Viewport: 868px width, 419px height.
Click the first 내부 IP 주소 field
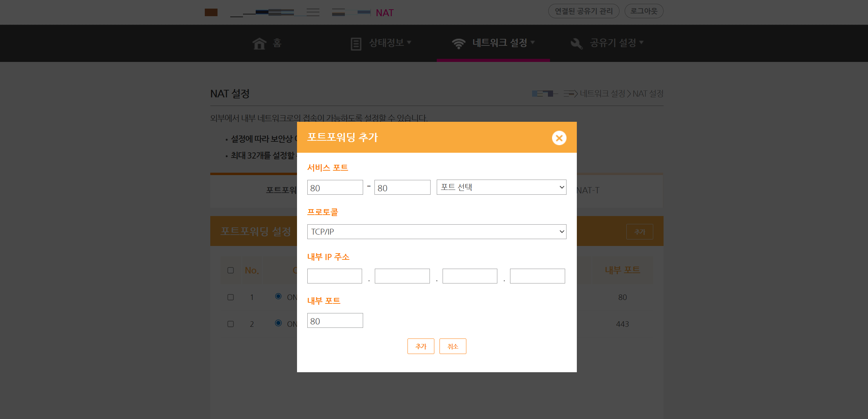(x=334, y=276)
